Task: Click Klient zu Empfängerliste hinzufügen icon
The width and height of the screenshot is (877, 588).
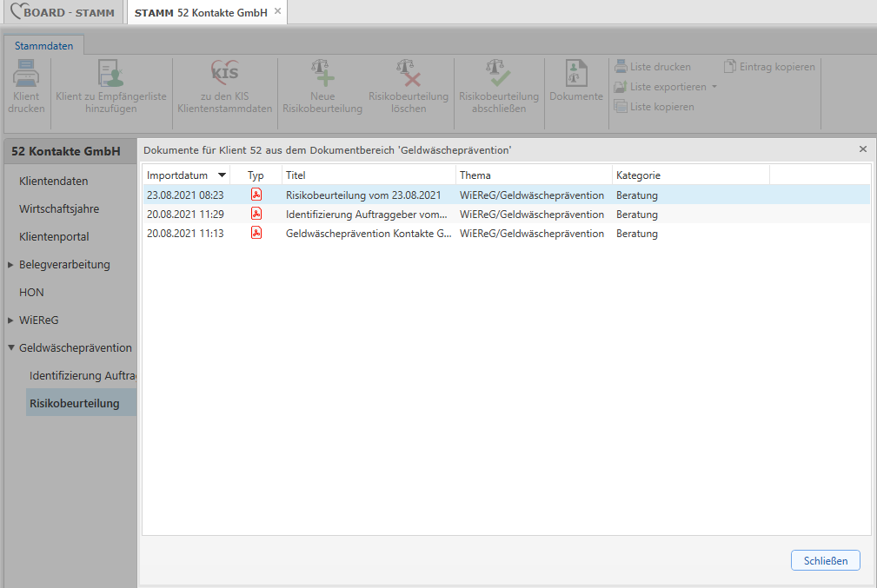Action: (110, 73)
